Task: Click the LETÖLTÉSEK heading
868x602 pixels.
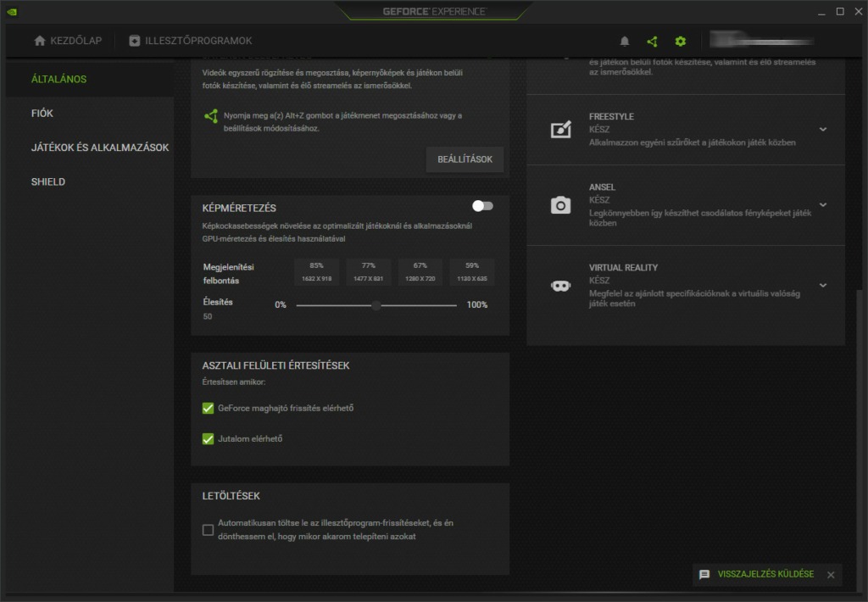Action: (x=231, y=496)
